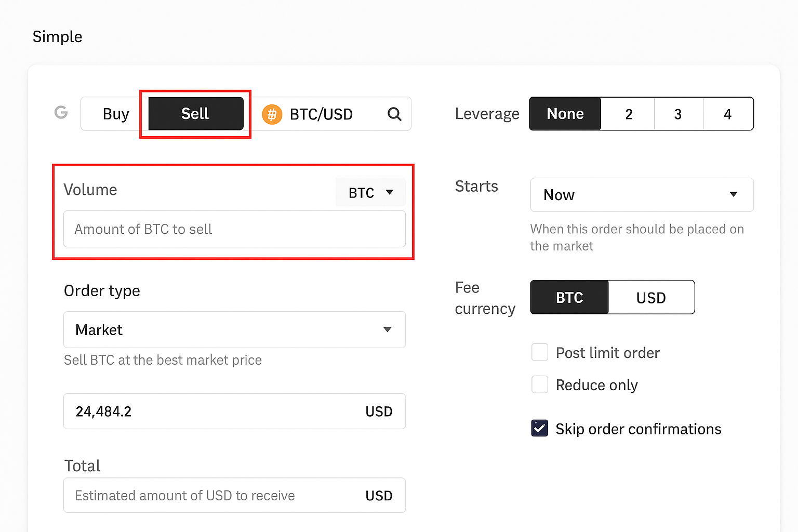Screen dimensions: 798x532
Task: Select the Sell option
Action: (x=195, y=114)
